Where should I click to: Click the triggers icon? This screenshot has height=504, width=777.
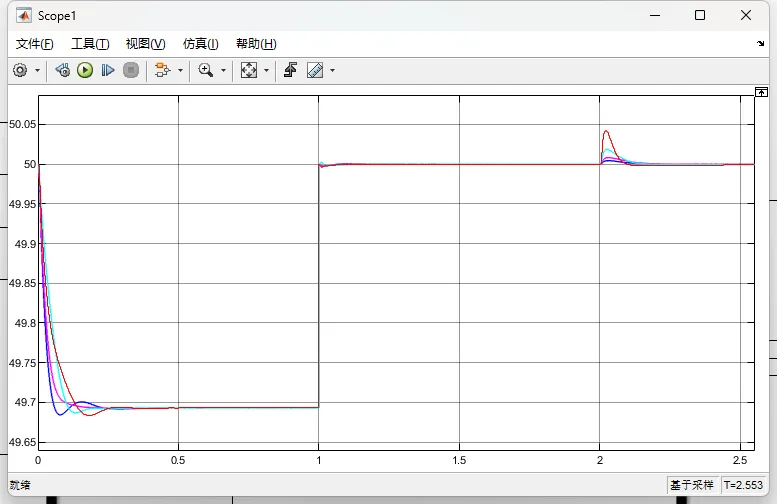(x=290, y=70)
